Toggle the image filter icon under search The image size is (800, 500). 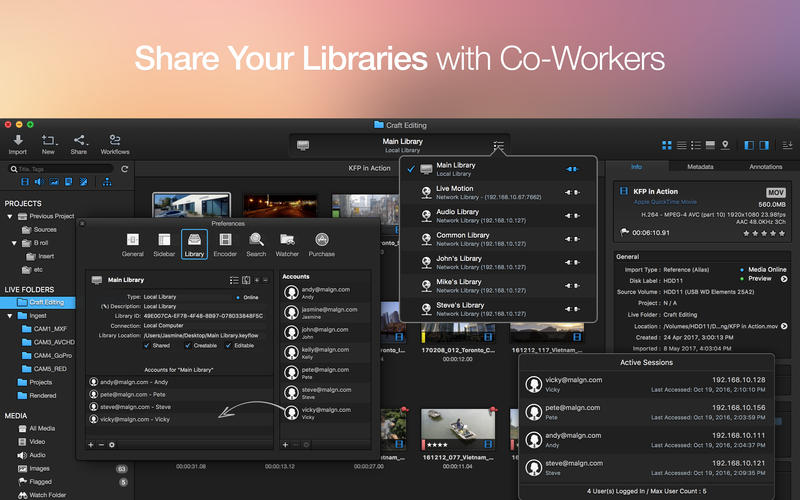click(x=54, y=182)
